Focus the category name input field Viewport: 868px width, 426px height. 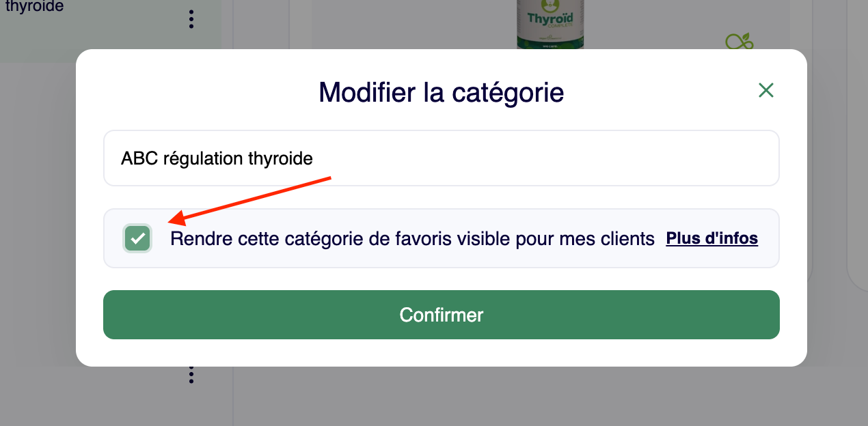coord(441,158)
